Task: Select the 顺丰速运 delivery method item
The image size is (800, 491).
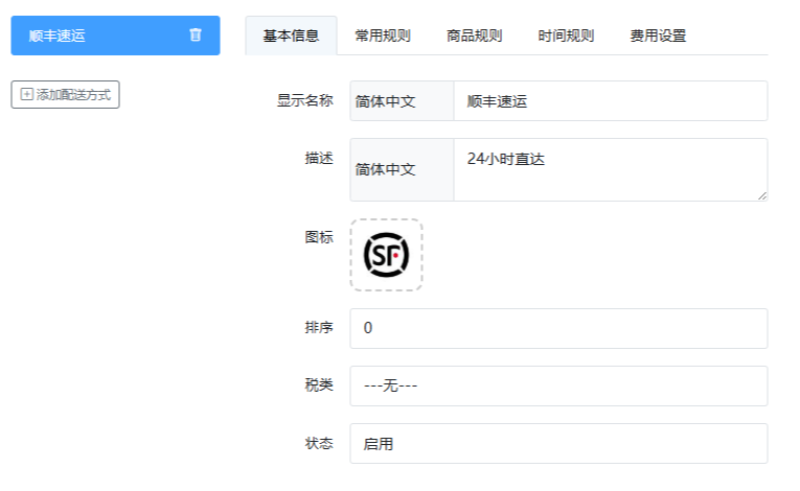Action: click(x=115, y=35)
